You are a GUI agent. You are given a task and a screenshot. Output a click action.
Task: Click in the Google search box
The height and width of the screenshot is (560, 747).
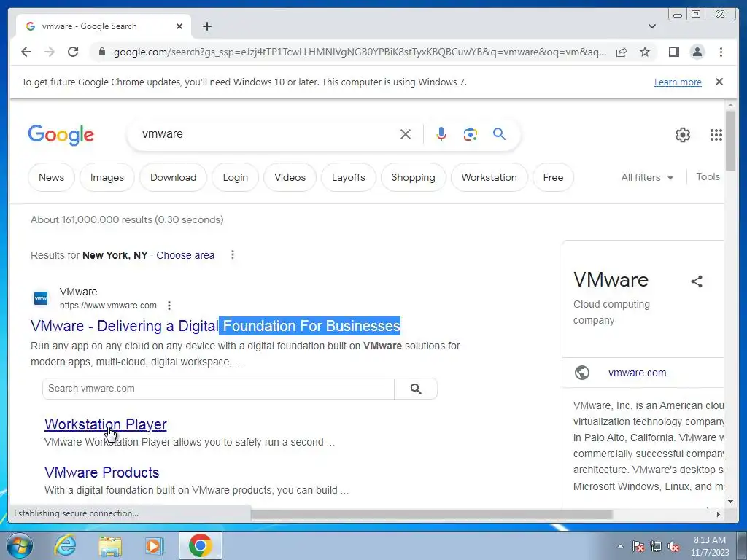(x=267, y=134)
